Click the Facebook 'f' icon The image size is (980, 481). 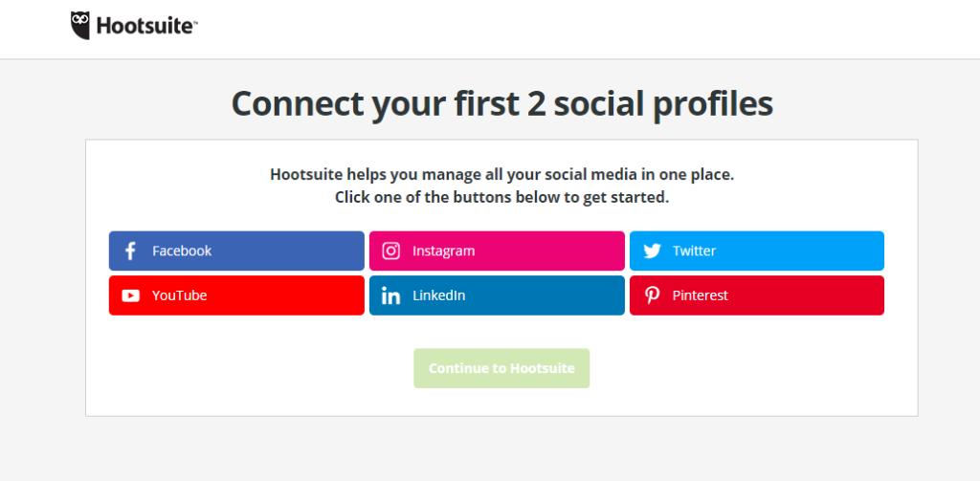[x=130, y=251]
